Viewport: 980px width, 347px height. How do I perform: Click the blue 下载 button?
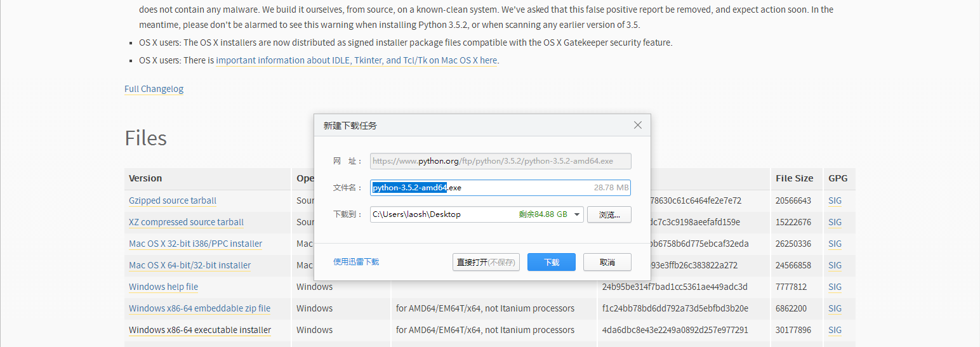tap(552, 262)
